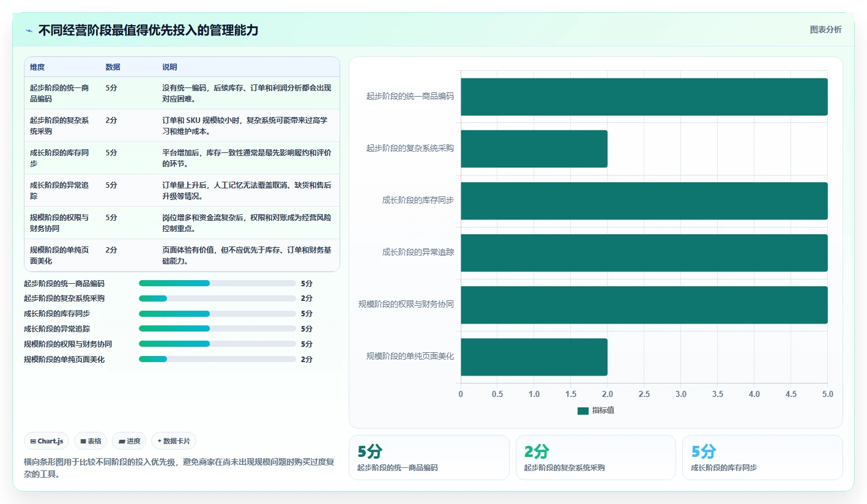Click the 5.0 tick on the chart x-axis

click(827, 395)
